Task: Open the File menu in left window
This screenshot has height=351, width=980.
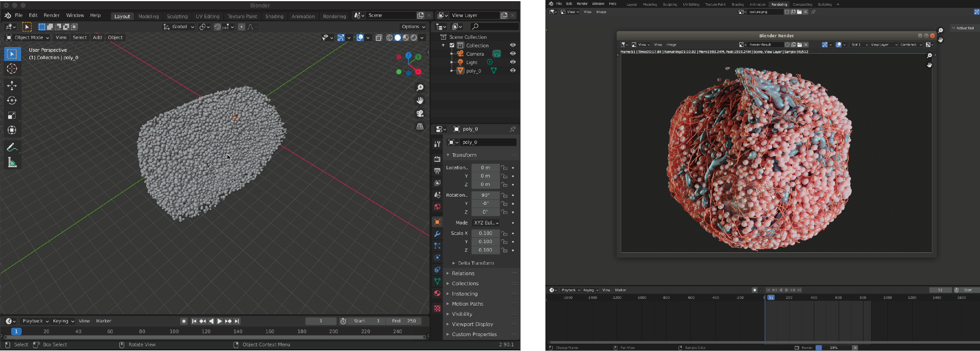Action: click(x=19, y=15)
